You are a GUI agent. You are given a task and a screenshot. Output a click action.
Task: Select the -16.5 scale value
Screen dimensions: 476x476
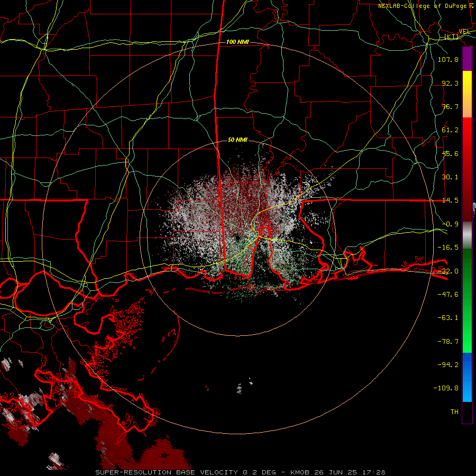tap(448, 248)
